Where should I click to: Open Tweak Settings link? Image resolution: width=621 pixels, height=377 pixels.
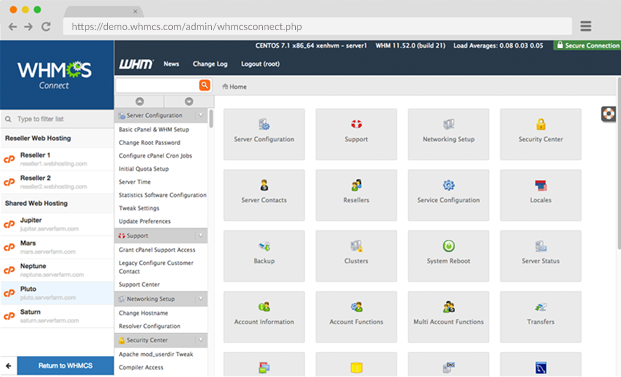pos(139,208)
